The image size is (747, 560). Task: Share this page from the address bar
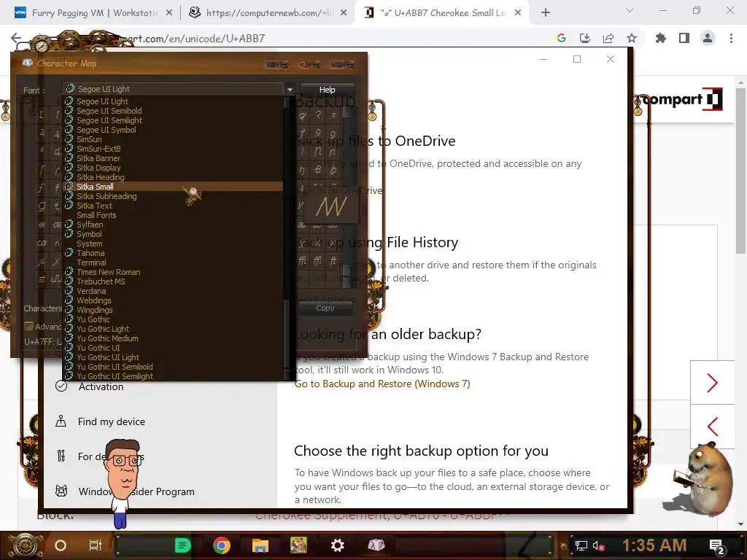click(x=608, y=38)
